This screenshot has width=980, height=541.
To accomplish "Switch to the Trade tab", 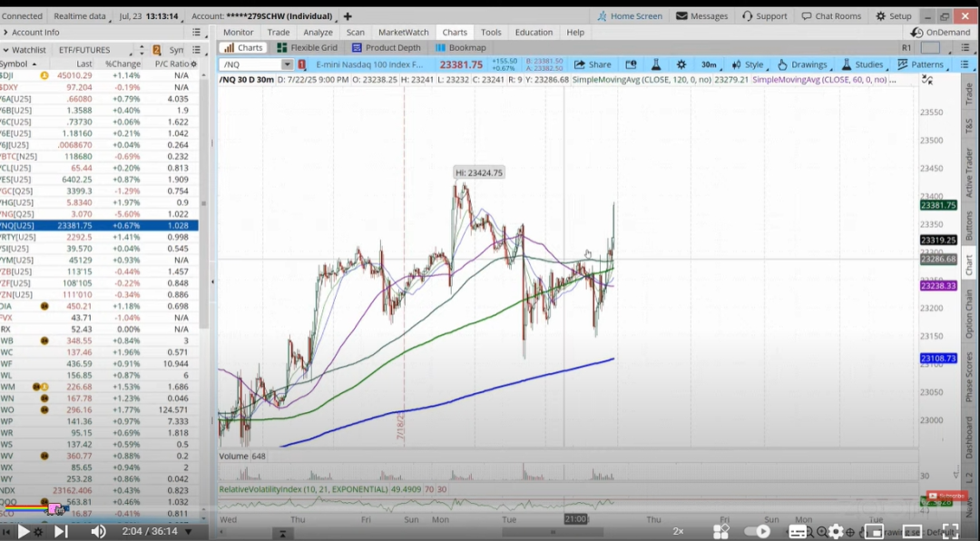I will pos(279,33).
